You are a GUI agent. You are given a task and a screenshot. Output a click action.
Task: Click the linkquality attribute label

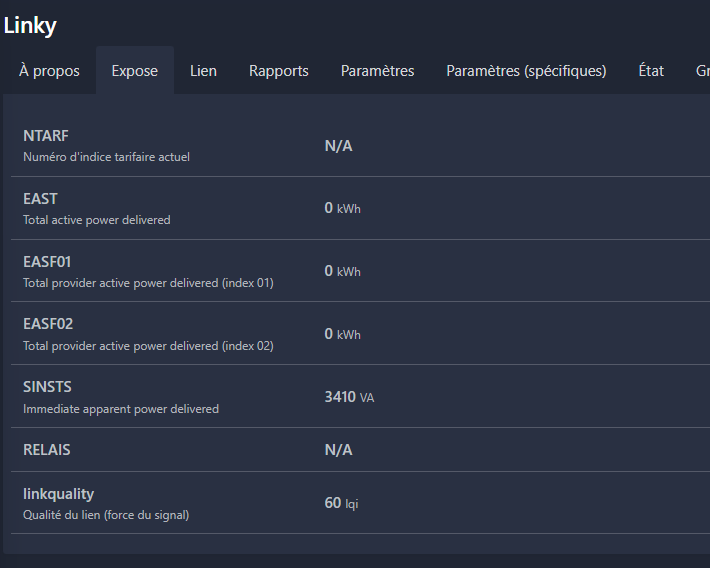[58, 494]
